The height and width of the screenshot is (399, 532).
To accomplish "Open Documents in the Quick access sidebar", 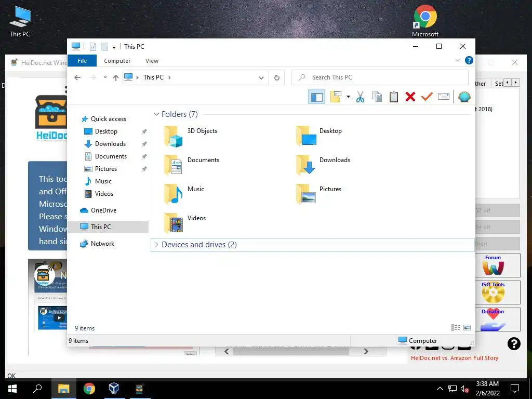I will point(111,156).
